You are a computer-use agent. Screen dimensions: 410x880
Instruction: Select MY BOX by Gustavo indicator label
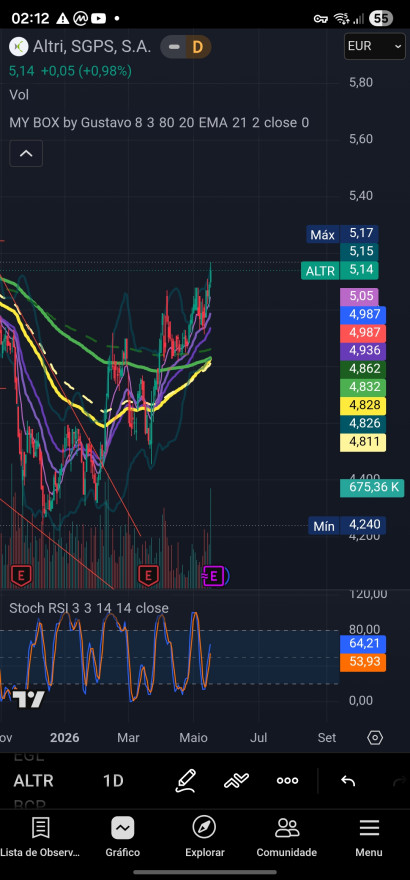[x=159, y=122]
